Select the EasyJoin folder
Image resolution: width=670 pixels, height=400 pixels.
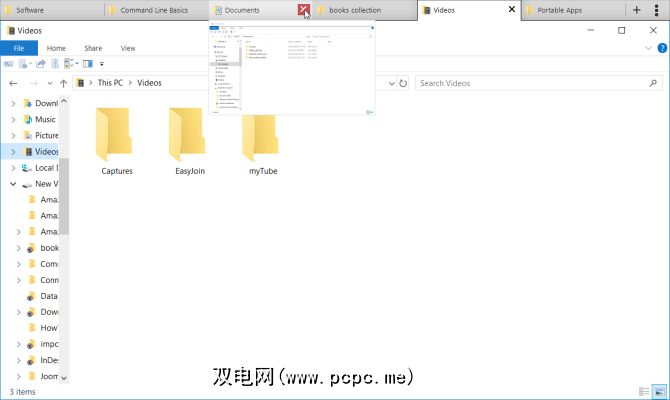(190, 142)
